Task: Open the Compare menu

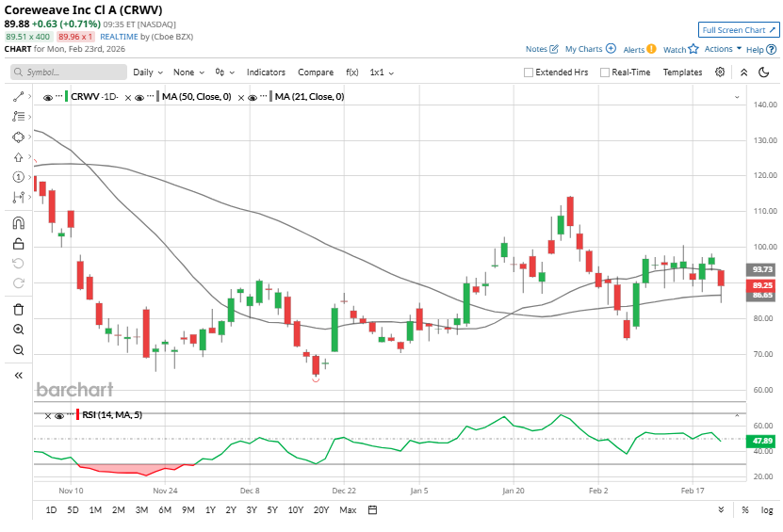Action: click(316, 73)
